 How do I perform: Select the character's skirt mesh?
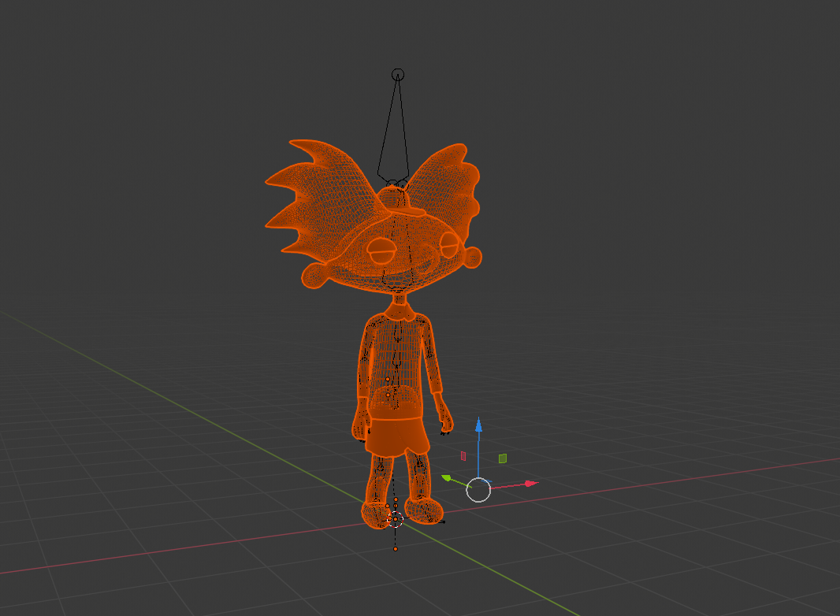(394, 433)
